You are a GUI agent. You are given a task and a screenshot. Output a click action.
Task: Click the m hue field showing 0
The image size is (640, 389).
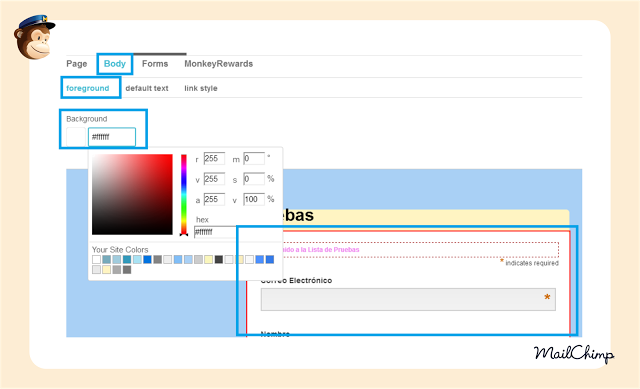coord(254,158)
